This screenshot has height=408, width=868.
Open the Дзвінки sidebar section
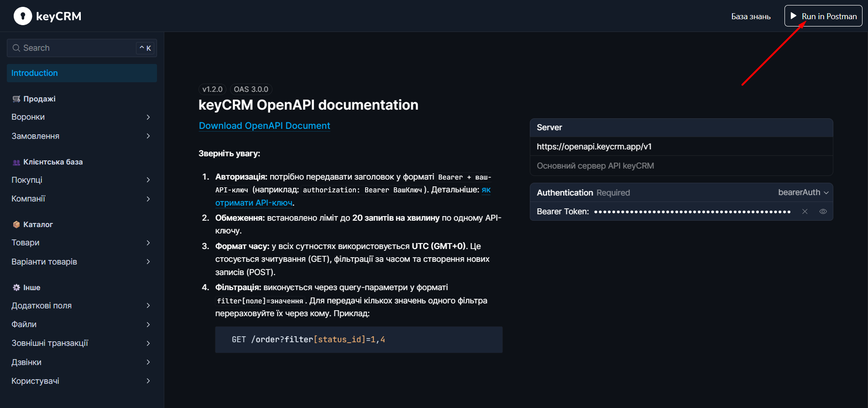click(82, 362)
